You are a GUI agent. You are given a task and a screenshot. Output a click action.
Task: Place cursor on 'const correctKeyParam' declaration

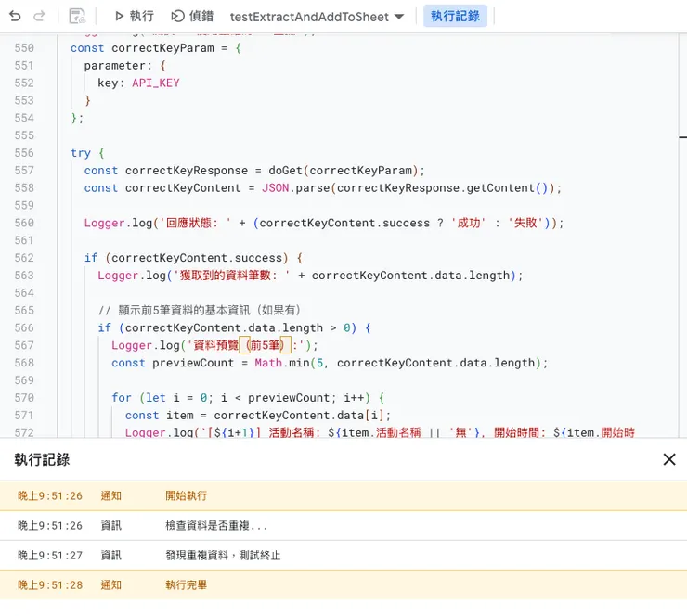click(142, 48)
